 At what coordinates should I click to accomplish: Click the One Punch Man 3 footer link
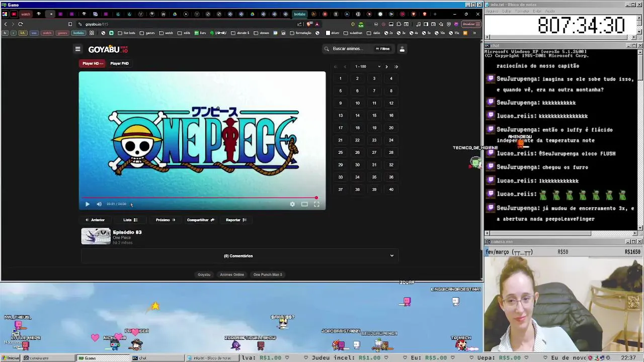[x=268, y=275]
